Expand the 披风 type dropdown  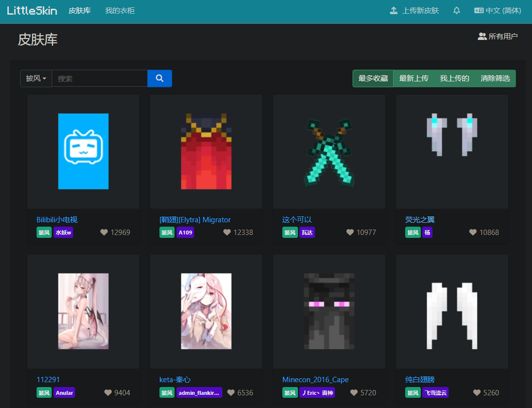point(36,78)
